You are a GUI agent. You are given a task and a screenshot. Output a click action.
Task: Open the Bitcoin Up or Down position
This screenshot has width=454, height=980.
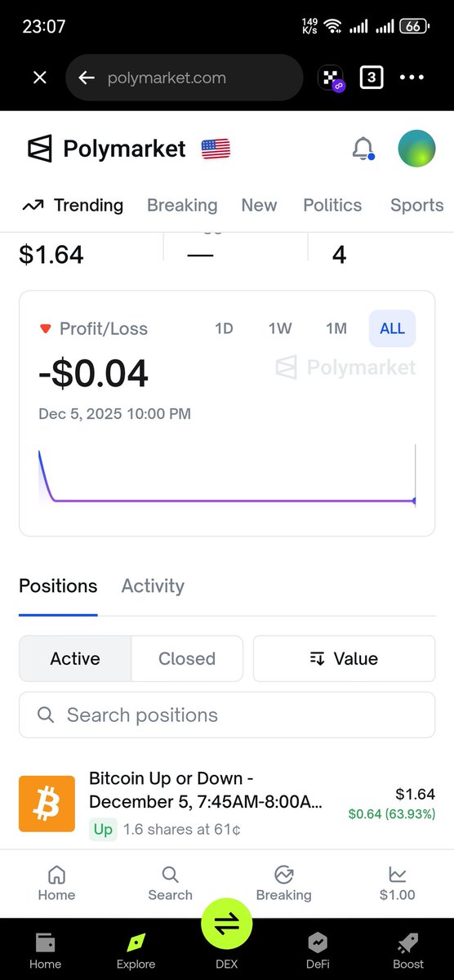tap(227, 804)
